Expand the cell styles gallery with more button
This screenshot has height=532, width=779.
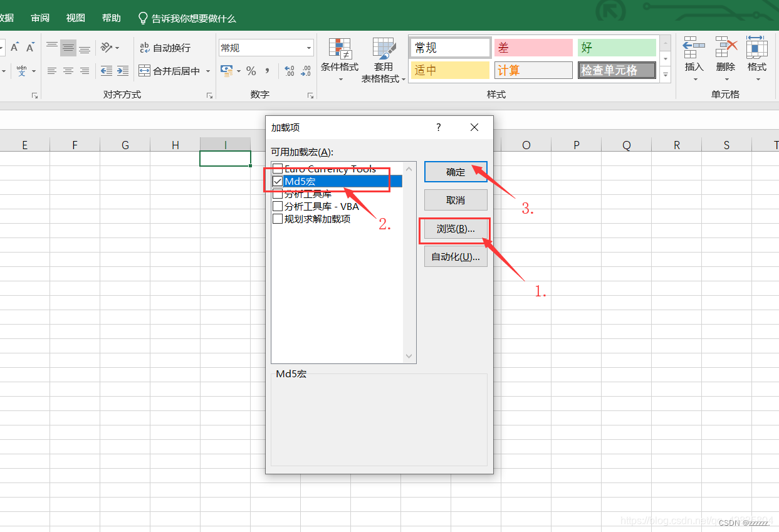click(x=665, y=75)
